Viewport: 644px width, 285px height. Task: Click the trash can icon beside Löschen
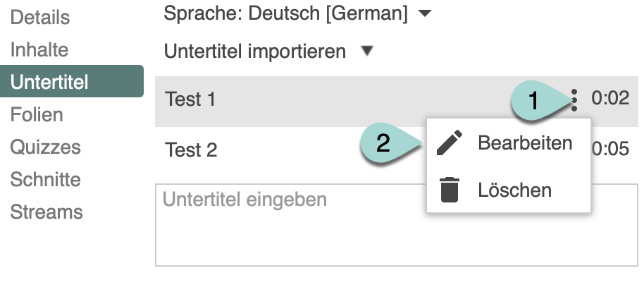[448, 190]
